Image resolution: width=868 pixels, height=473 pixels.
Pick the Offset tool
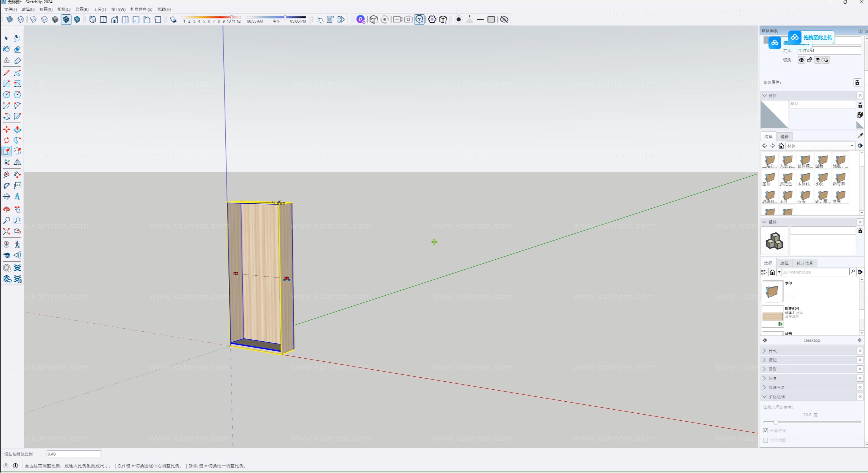pos(17,151)
